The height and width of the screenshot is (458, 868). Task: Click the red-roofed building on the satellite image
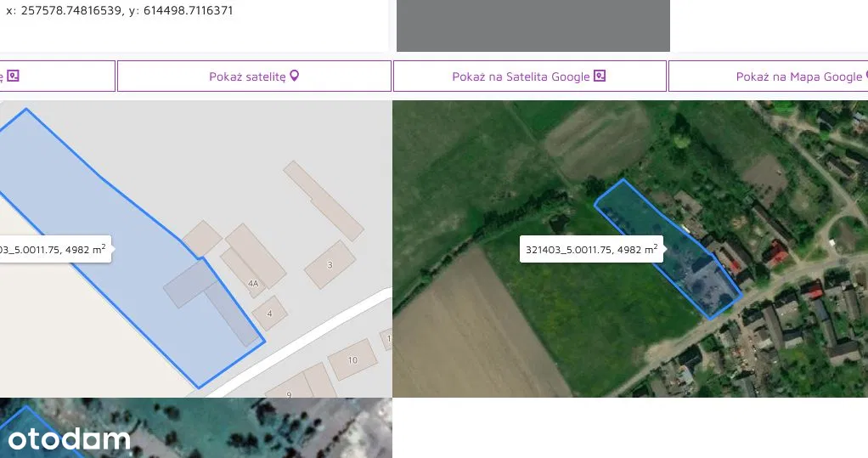(x=775, y=252)
